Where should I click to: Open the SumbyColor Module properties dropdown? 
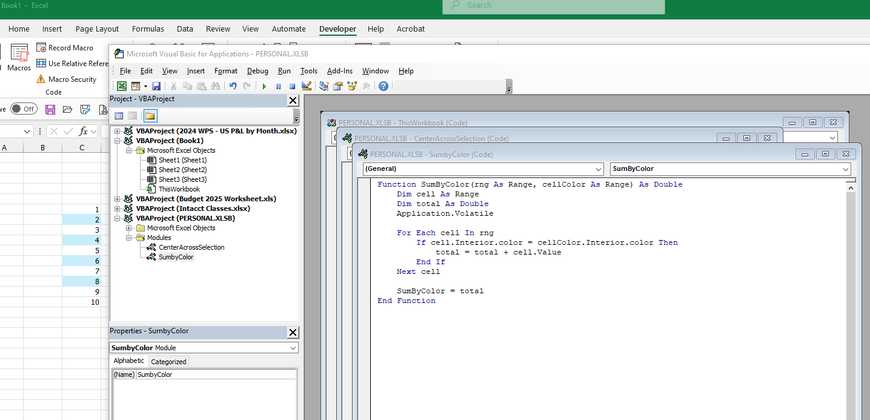[x=293, y=348]
